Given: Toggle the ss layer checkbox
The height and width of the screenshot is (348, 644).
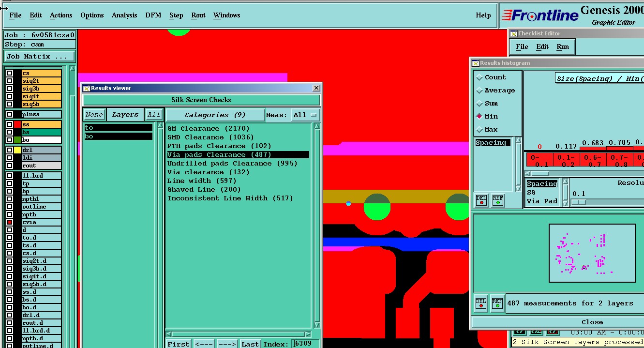Looking at the screenshot, I should click(10, 124).
